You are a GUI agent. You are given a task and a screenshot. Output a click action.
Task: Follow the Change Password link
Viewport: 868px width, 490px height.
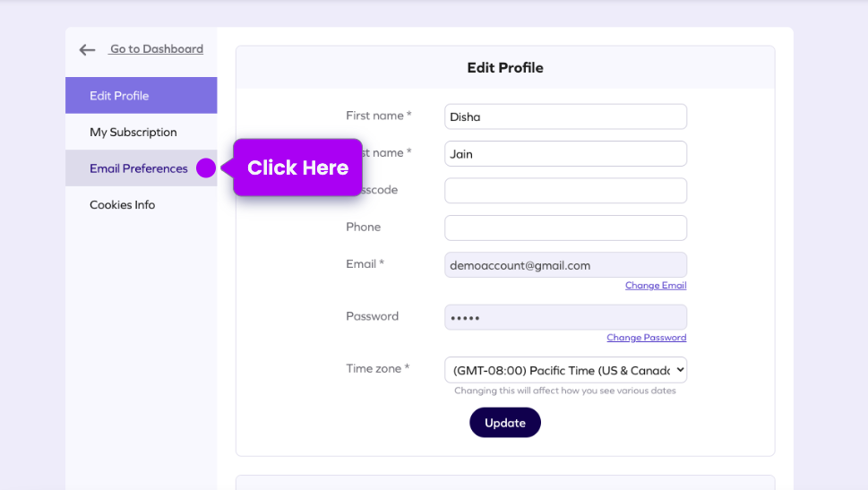pos(646,338)
